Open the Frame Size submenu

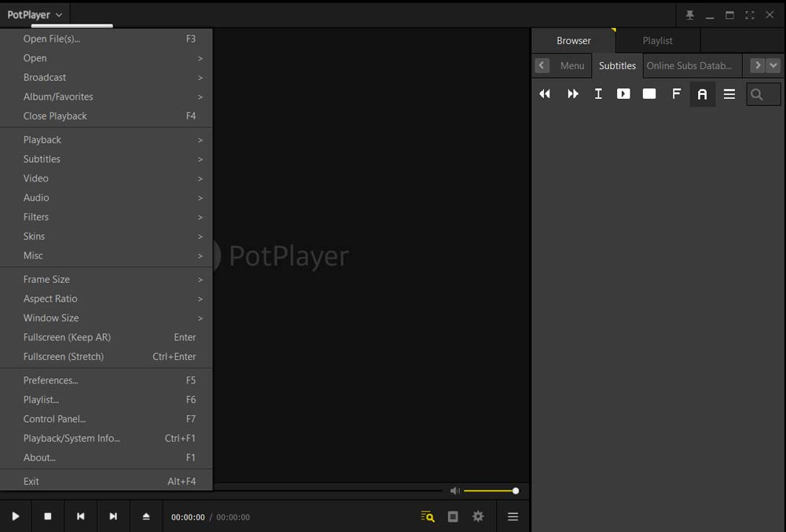click(x=106, y=279)
